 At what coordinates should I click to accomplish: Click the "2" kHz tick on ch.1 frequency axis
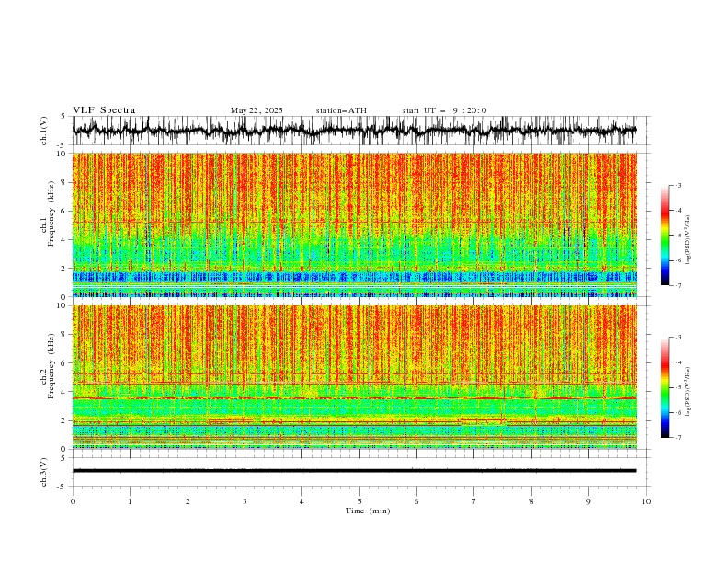point(65,269)
